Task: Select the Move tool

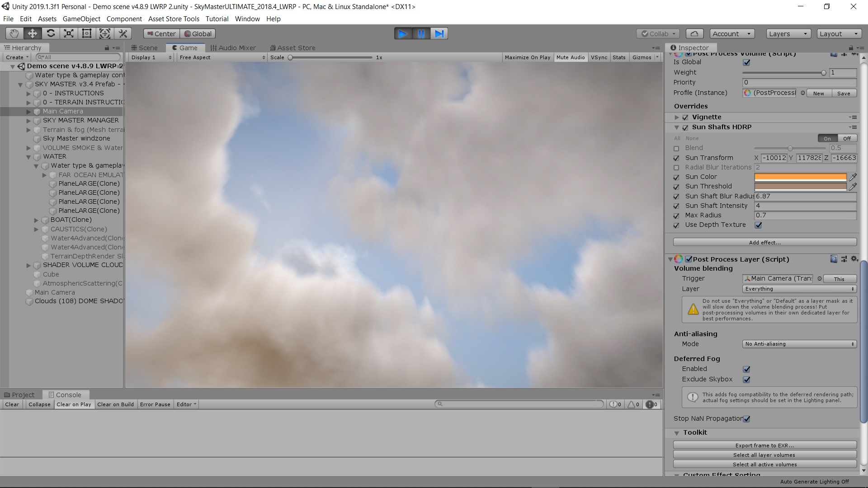Action: [32, 33]
